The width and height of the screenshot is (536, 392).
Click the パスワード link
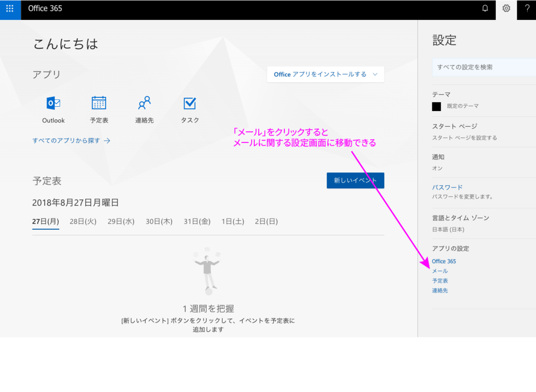tap(447, 187)
